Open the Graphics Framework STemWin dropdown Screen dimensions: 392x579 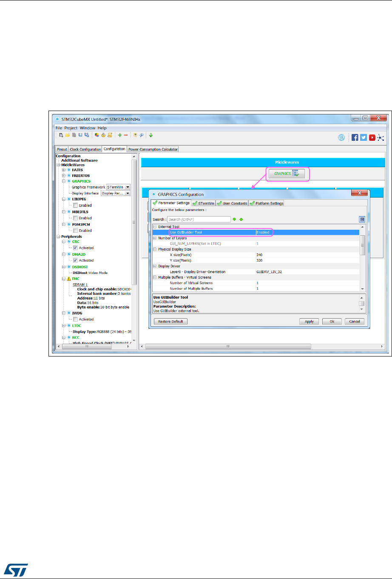128,187
